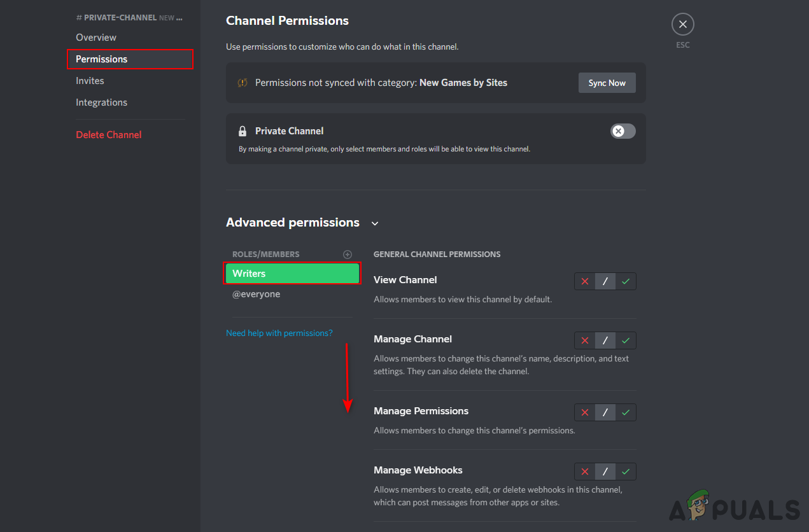Close settings with the ESC X icon
809x532 pixels.
(682, 25)
